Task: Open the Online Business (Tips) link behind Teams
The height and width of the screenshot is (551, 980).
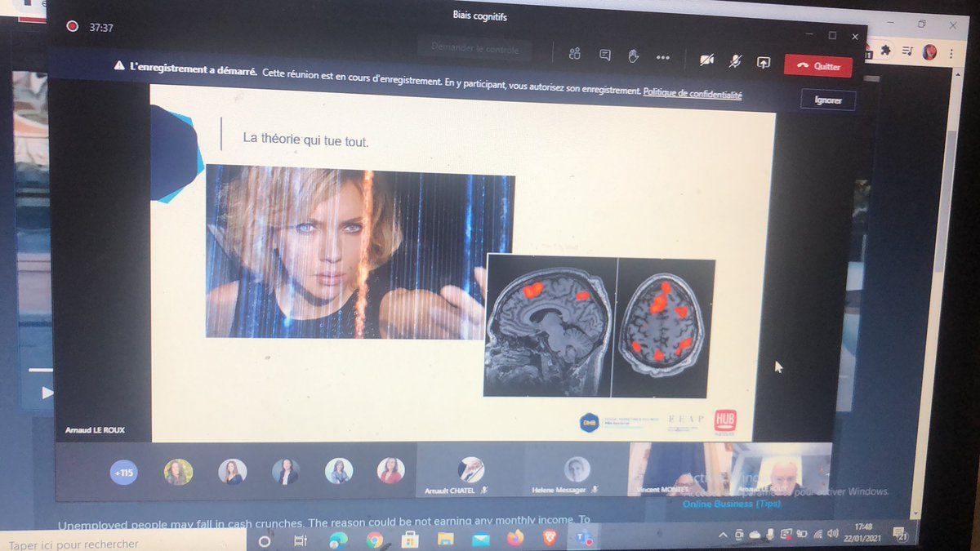Action: pos(732,504)
